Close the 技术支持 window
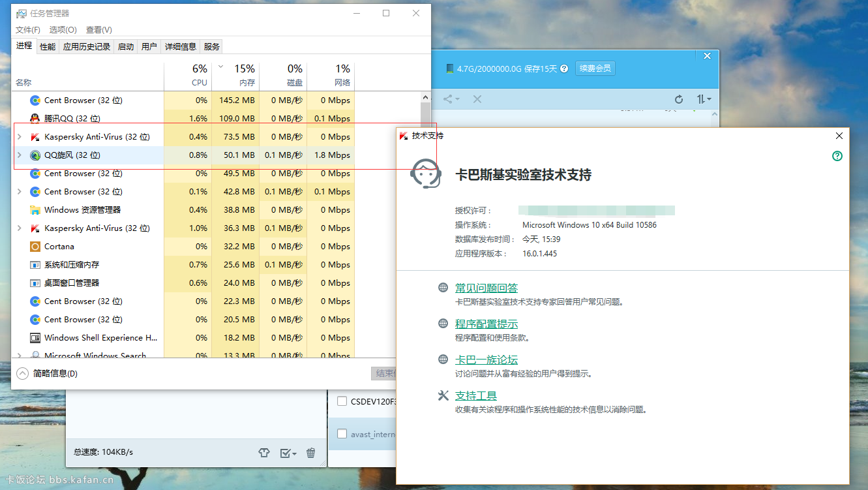868x490 pixels. (839, 136)
